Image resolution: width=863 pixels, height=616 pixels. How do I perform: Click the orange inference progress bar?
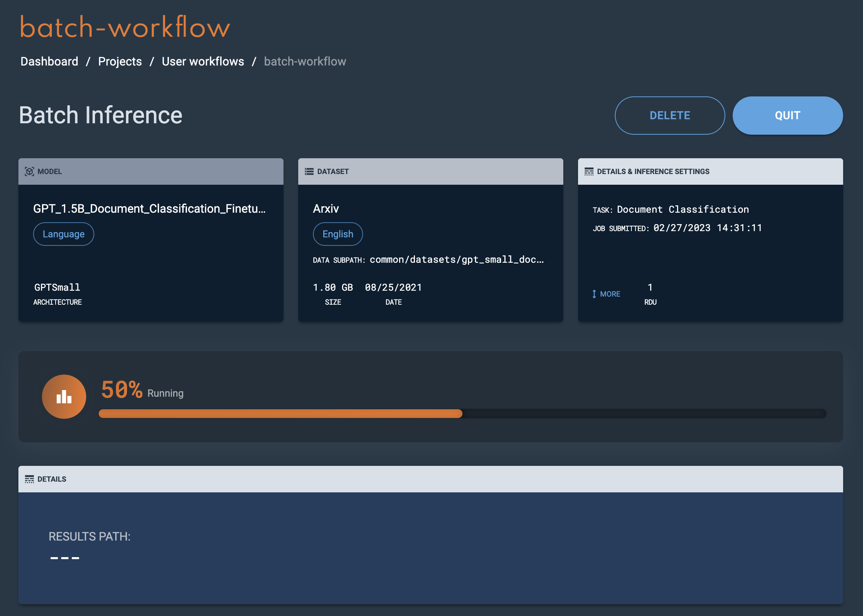[x=462, y=414]
